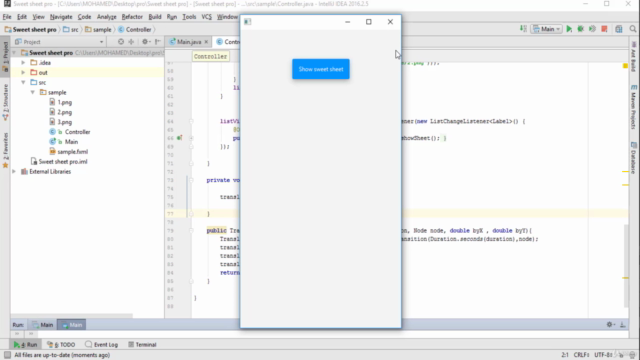
Task: Hide Run panel with download-arrow icon
Action: click(x=622, y=324)
